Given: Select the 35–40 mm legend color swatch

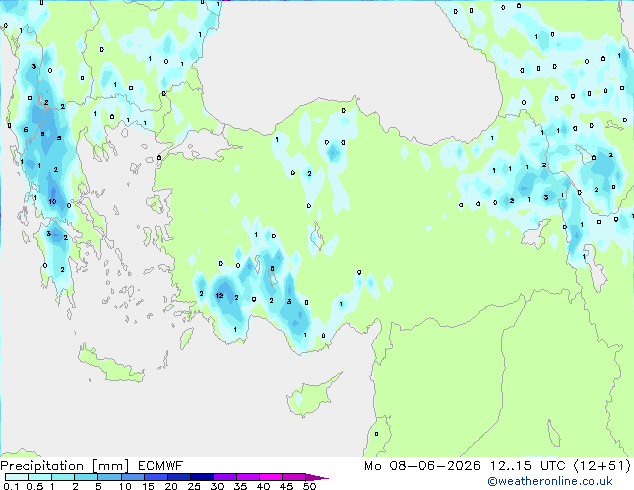Looking at the screenshot, I should click(x=247, y=477).
